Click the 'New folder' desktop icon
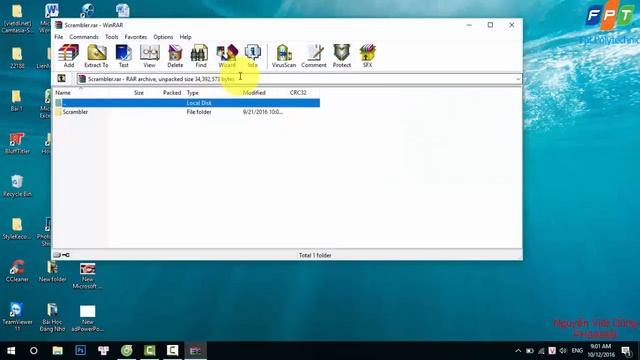The width and height of the screenshot is (640, 360). tap(52, 271)
